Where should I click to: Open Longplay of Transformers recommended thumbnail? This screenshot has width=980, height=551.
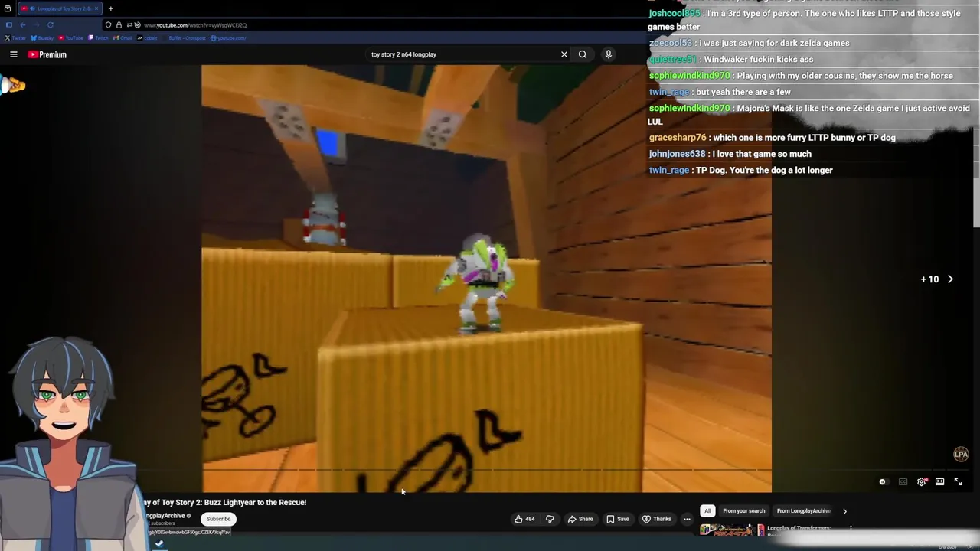click(x=732, y=530)
